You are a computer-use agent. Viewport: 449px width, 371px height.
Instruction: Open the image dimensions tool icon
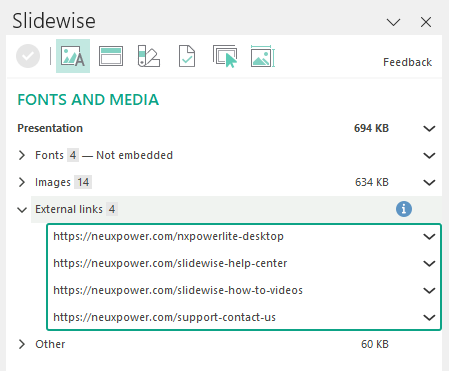(263, 56)
